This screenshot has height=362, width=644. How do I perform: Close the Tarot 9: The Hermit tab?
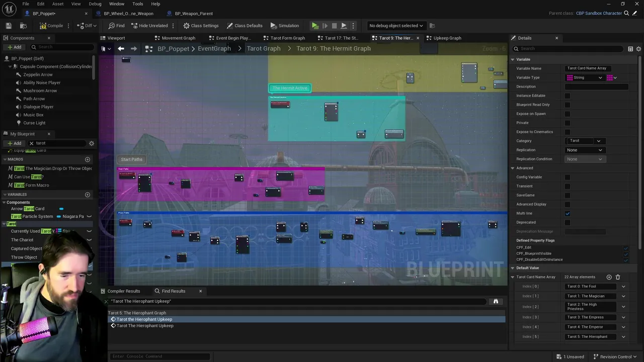coord(418,38)
